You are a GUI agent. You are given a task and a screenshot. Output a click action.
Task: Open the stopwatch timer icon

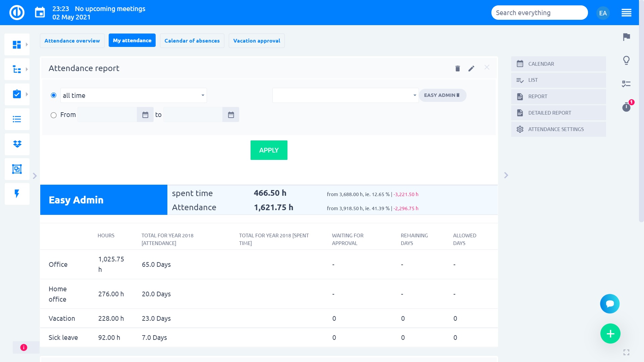626,107
